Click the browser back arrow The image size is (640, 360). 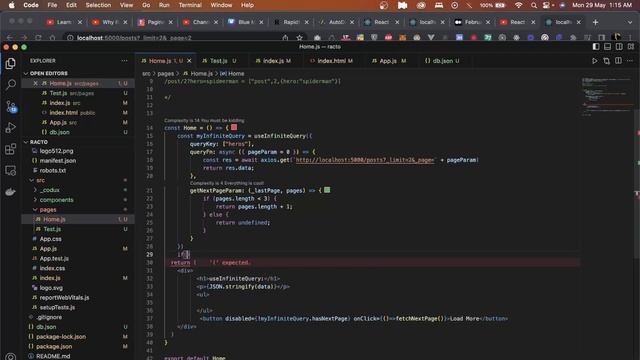pos(10,38)
